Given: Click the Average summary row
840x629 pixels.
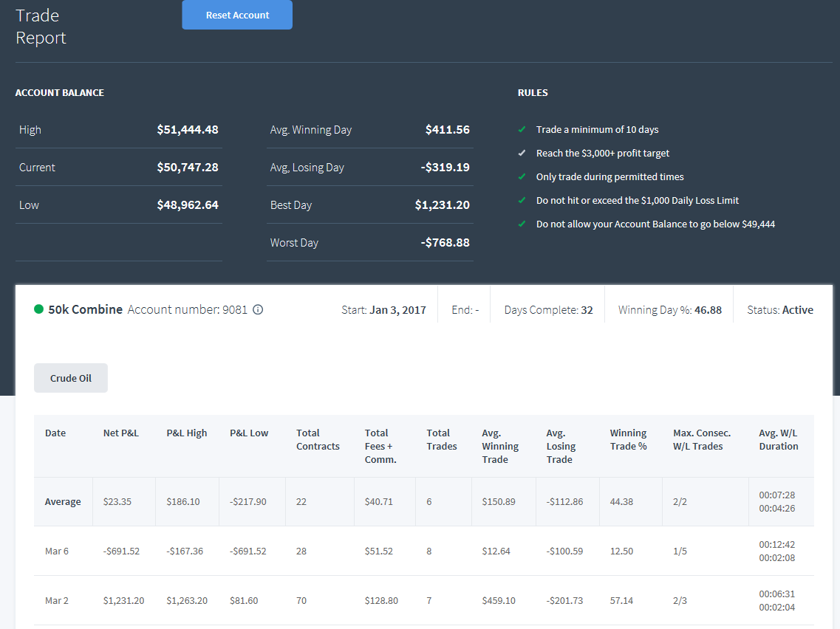Looking at the screenshot, I should click(x=424, y=501).
